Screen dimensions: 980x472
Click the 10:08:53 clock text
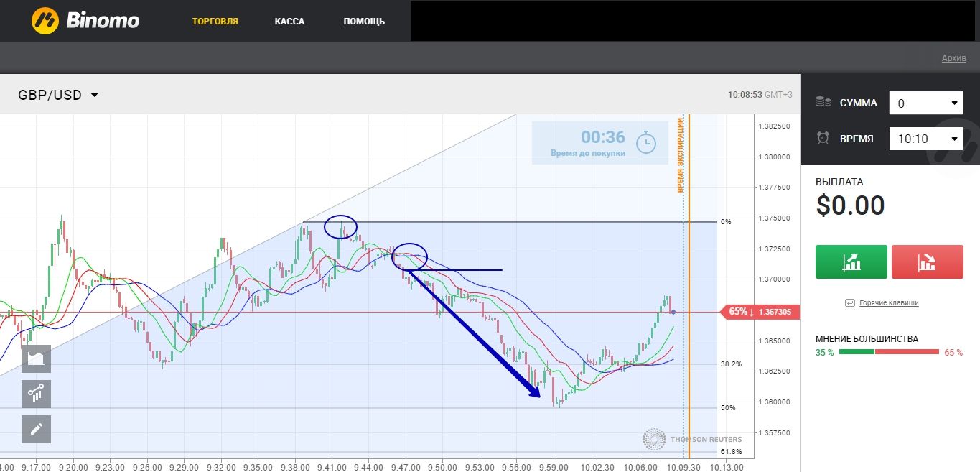(x=745, y=95)
